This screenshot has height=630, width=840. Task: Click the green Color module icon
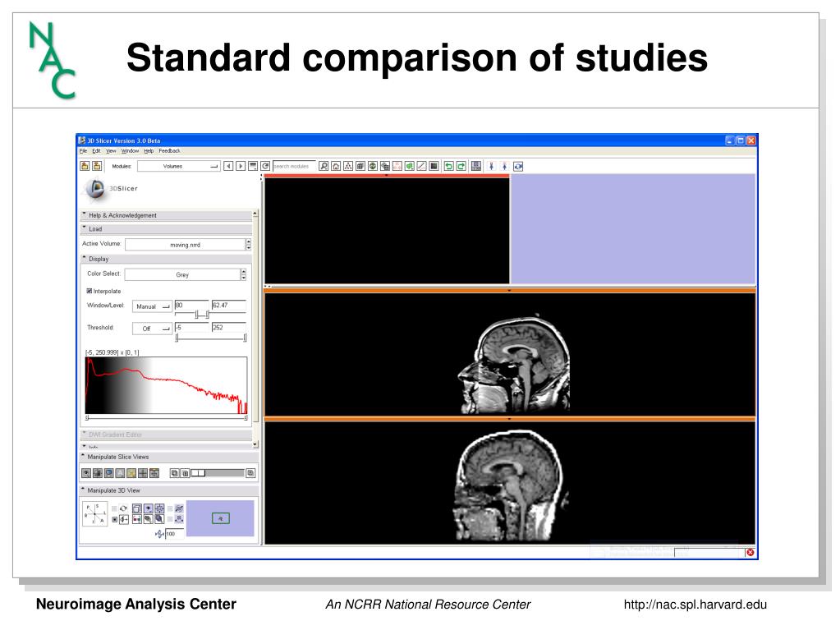pos(409,166)
